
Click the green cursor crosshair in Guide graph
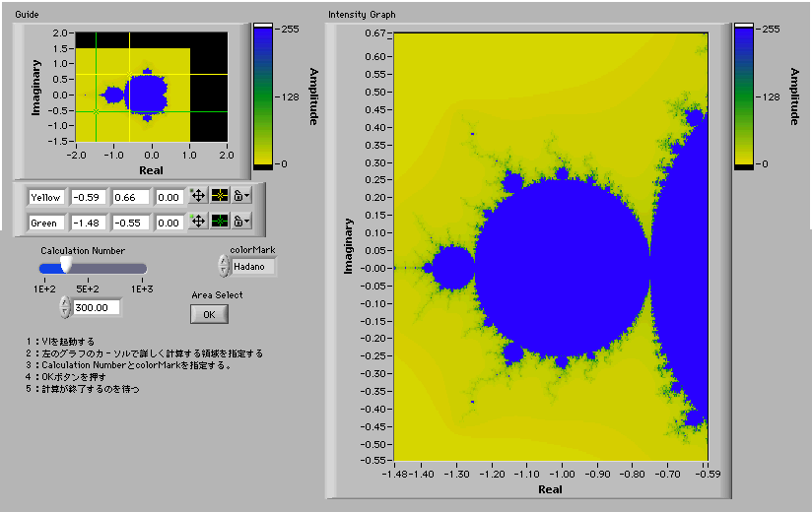click(x=96, y=111)
